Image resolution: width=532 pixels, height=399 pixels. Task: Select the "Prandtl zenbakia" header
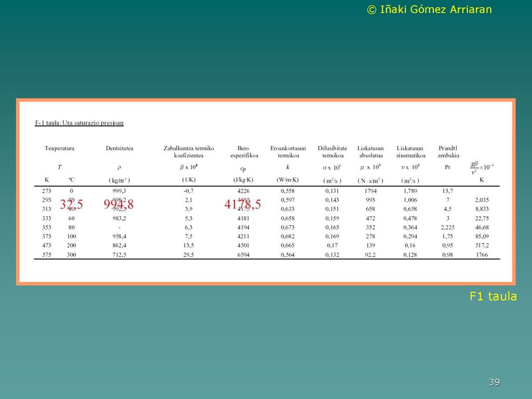click(448, 152)
